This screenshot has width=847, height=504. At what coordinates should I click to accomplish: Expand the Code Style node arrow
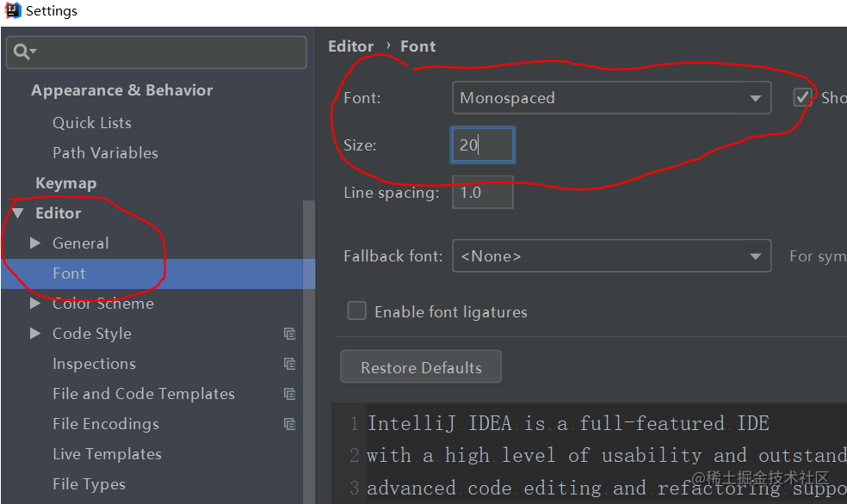pyautogui.click(x=35, y=334)
